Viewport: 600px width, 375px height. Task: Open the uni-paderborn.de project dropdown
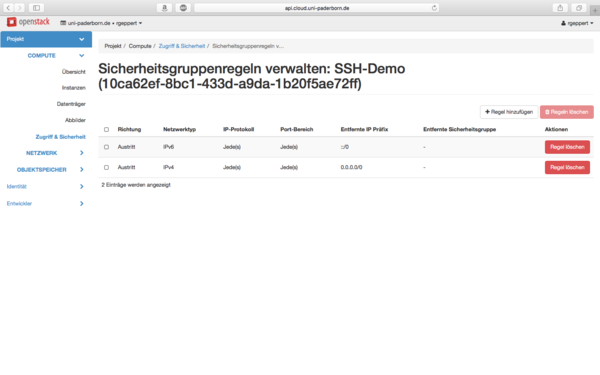point(101,23)
